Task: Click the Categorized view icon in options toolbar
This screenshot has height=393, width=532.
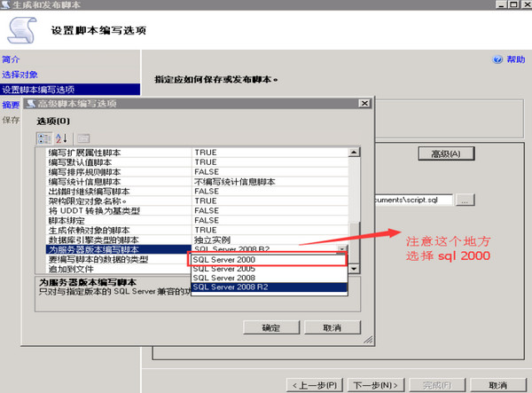Action: [x=44, y=138]
